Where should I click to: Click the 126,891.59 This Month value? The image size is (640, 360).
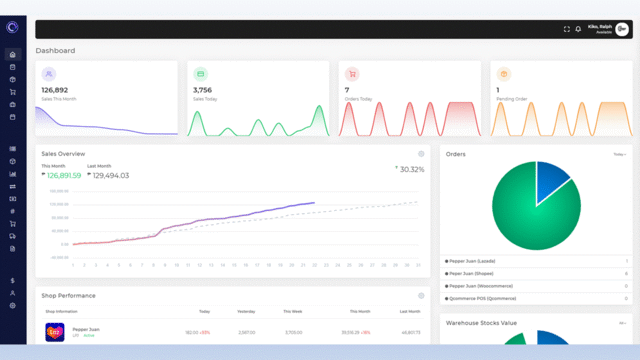pos(64,176)
